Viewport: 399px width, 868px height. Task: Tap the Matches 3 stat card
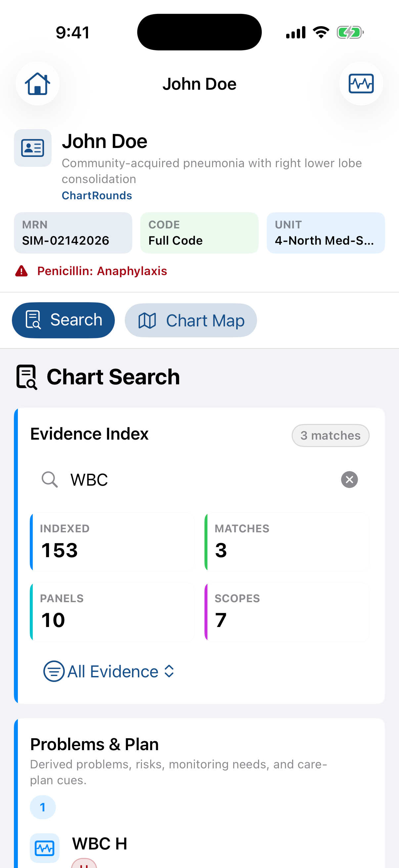pyautogui.click(x=287, y=542)
